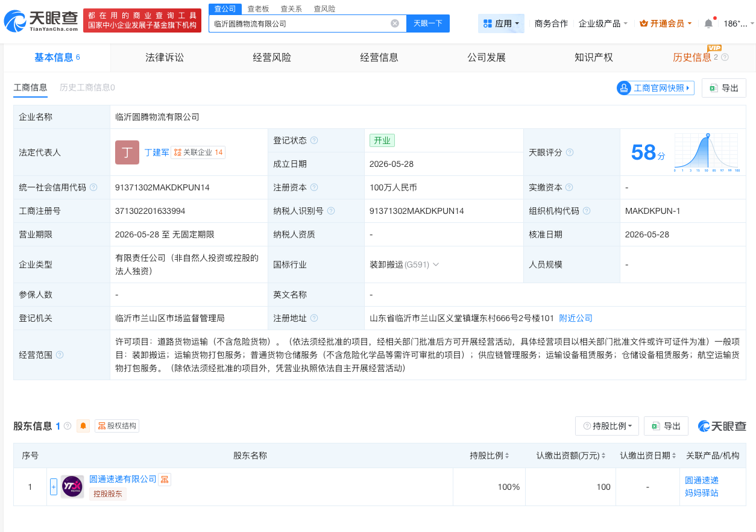Click the help icon next to 天眼评分
Screen dimensions: 756x532
tap(570, 152)
